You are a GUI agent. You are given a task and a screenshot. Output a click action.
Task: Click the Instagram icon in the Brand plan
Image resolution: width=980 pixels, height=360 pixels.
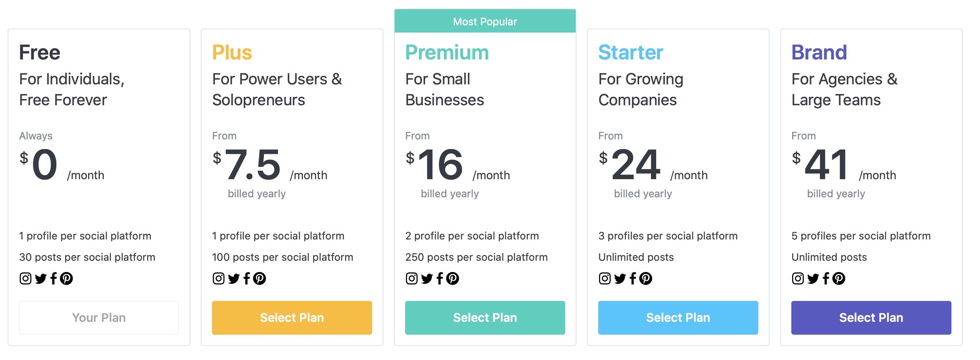(798, 278)
